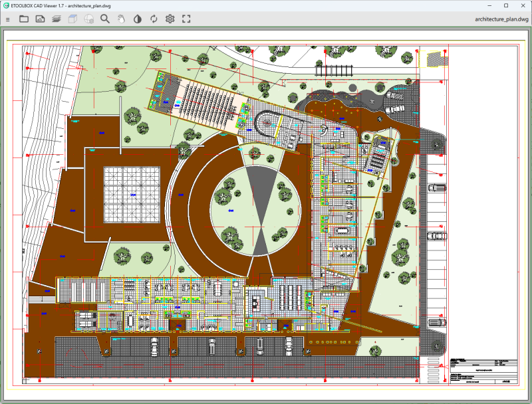
Task: Select the magnifier zoom tool
Action: pyautogui.click(x=105, y=19)
